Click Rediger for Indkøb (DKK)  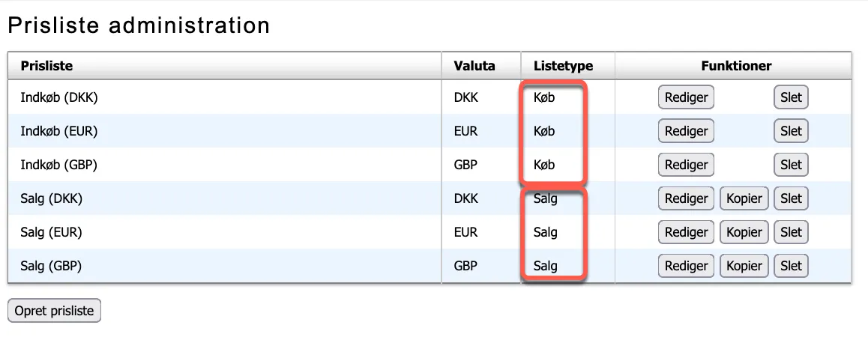pos(686,97)
